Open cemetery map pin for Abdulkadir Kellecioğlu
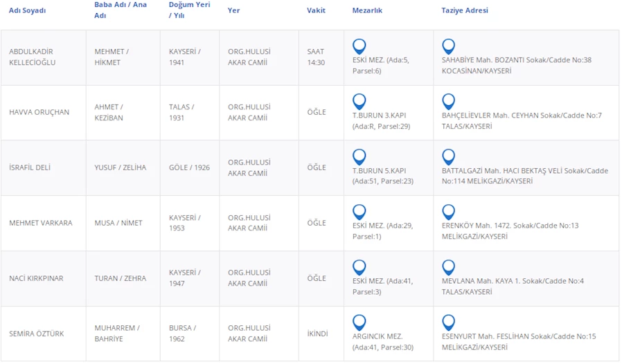 359,46
